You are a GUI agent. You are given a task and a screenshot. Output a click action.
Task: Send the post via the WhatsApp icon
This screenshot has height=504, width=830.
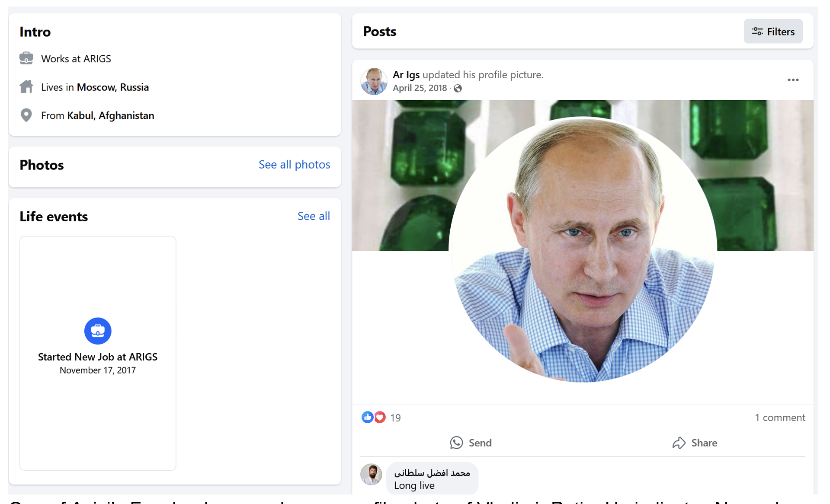point(457,443)
